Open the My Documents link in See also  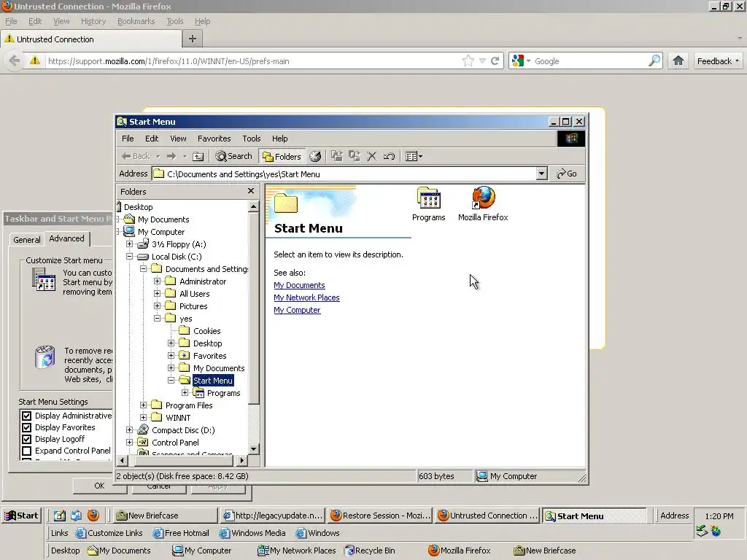coord(299,285)
